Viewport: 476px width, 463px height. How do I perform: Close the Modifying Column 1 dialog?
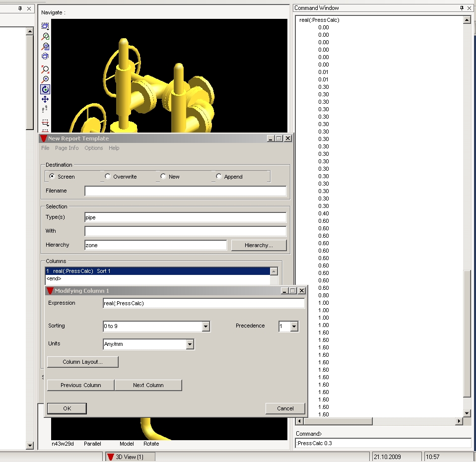[301, 291]
